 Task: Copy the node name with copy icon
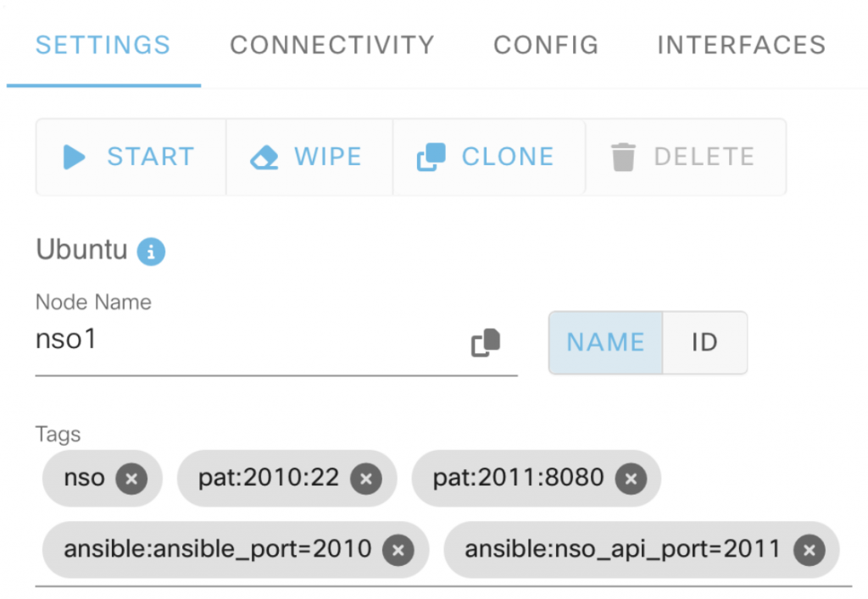click(486, 342)
